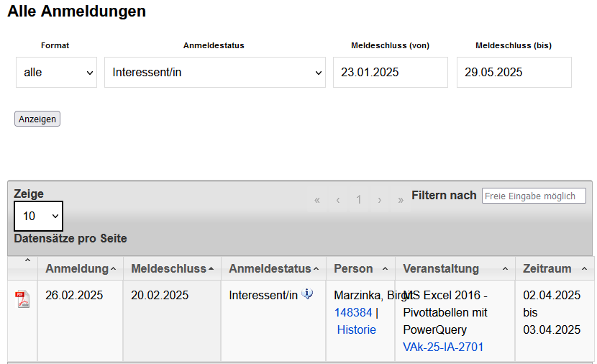Sort by the Veranstaltung column header
The height and width of the screenshot is (364, 597).
point(455,269)
